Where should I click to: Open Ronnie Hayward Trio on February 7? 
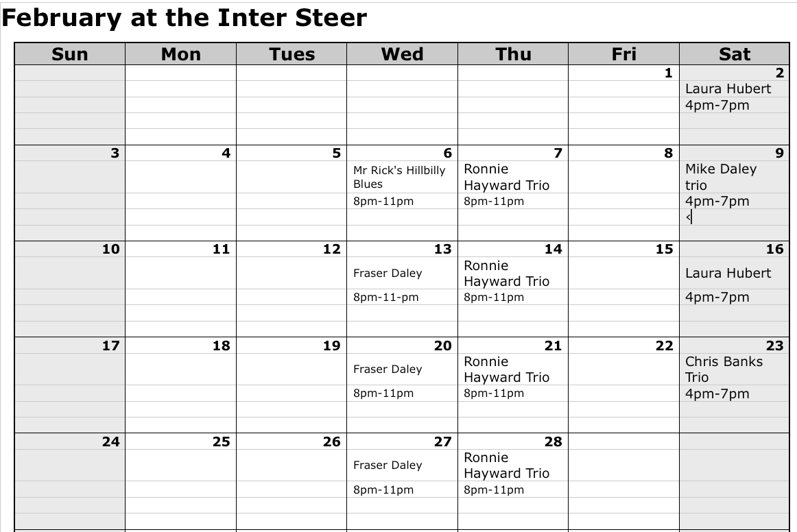pyautogui.click(x=506, y=177)
